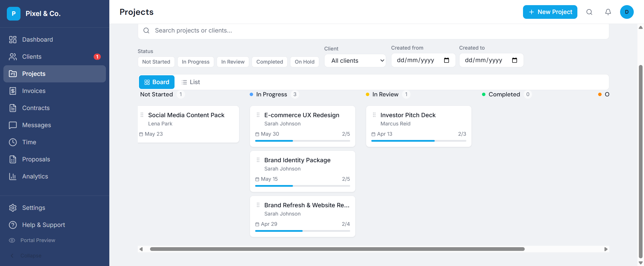Screen dimensions: 644x266
Task: Toggle the Completed status filter
Action: click(270, 62)
